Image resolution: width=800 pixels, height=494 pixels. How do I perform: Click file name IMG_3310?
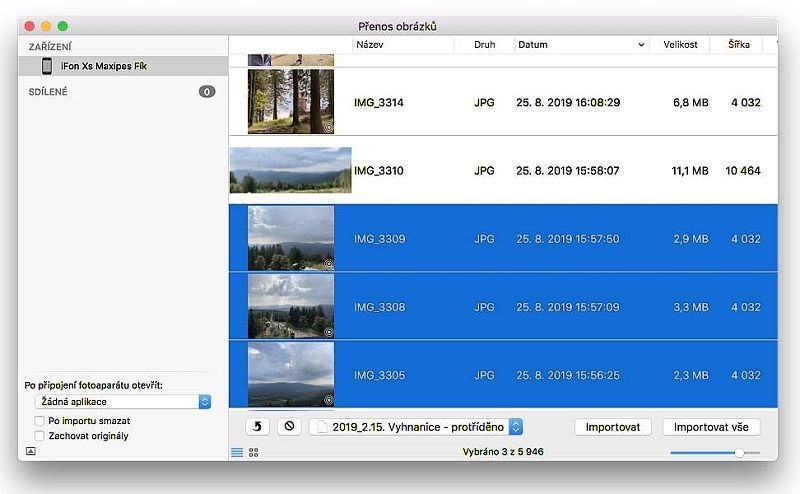tap(379, 171)
